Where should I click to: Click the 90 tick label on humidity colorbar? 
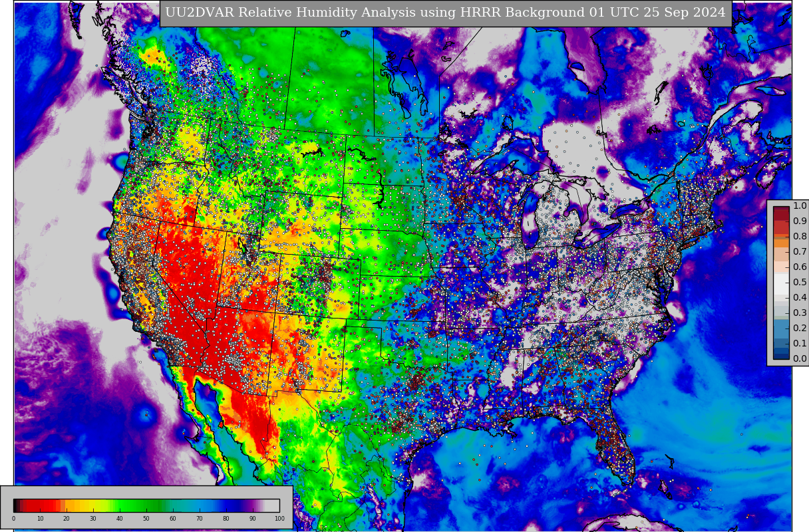click(253, 519)
